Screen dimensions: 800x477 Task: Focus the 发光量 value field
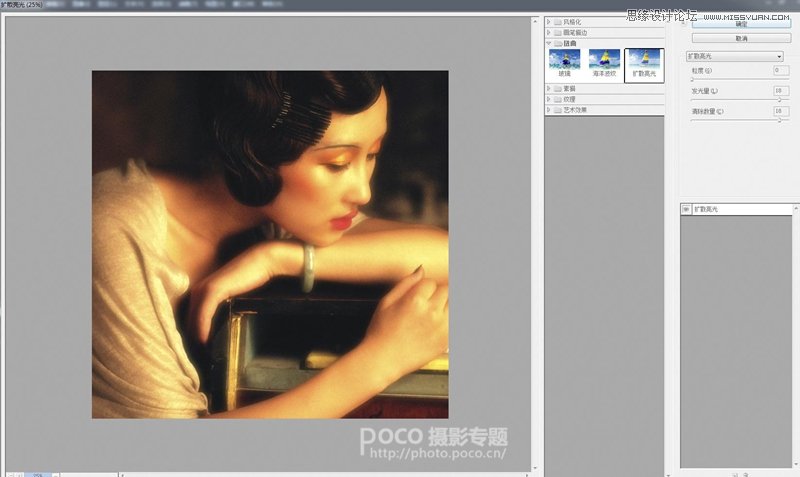point(781,91)
